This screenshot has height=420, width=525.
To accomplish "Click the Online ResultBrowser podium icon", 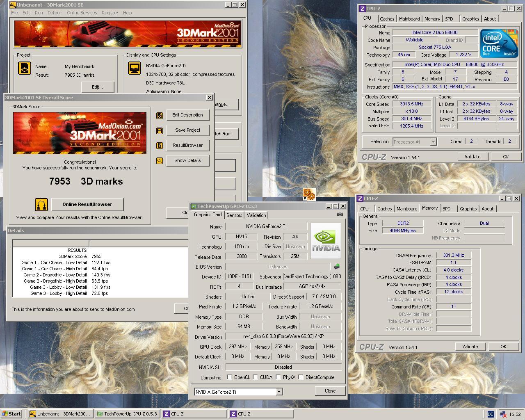I will pyautogui.click(x=41, y=204).
